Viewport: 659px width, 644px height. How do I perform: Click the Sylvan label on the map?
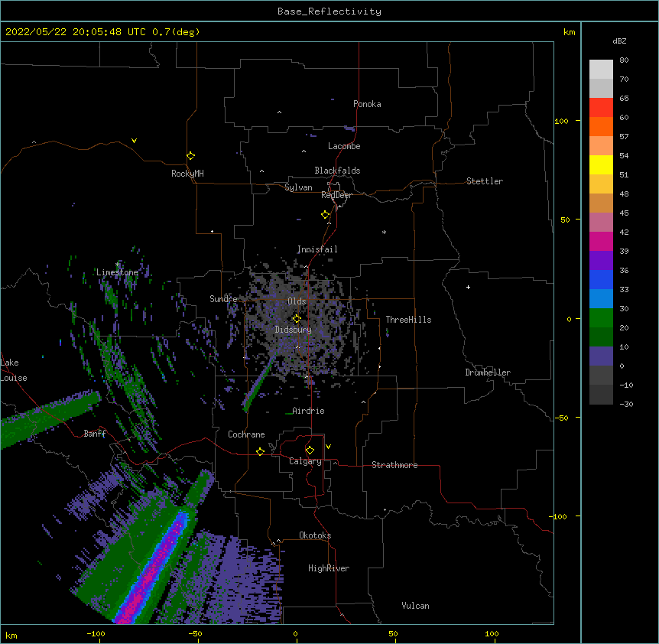click(x=298, y=187)
